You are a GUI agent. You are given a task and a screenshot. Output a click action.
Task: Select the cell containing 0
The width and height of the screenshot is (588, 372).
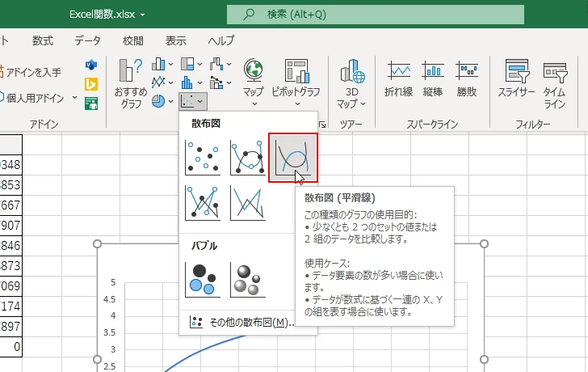[x=10, y=346]
